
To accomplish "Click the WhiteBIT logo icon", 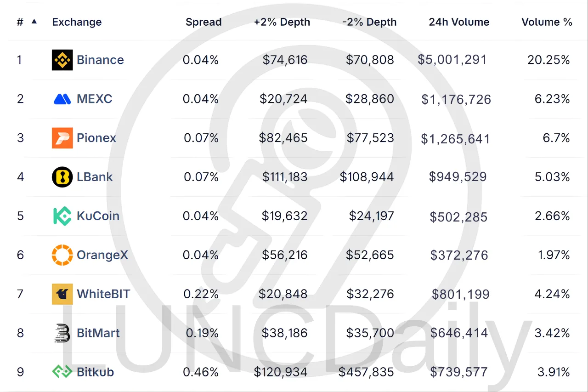I will pos(62,294).
